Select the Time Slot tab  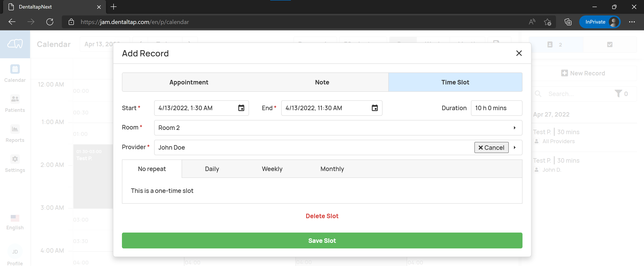[455, 82]
